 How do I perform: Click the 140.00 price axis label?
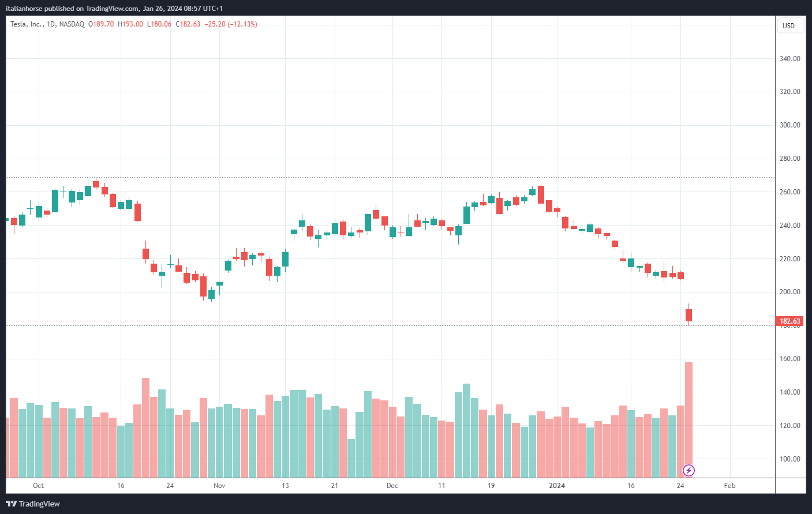point(790,392)
